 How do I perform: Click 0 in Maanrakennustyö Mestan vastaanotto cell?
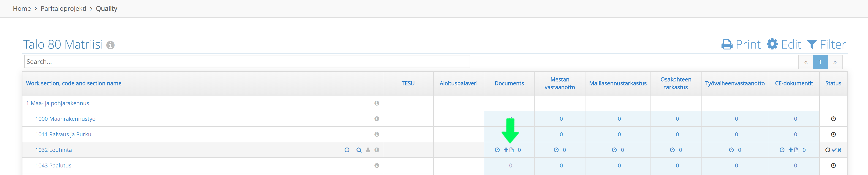tap(561, 119)
